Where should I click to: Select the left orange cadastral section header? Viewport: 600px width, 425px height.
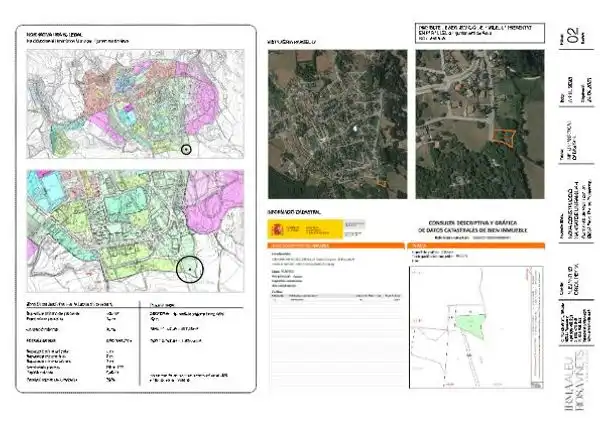tap(336, 246)
